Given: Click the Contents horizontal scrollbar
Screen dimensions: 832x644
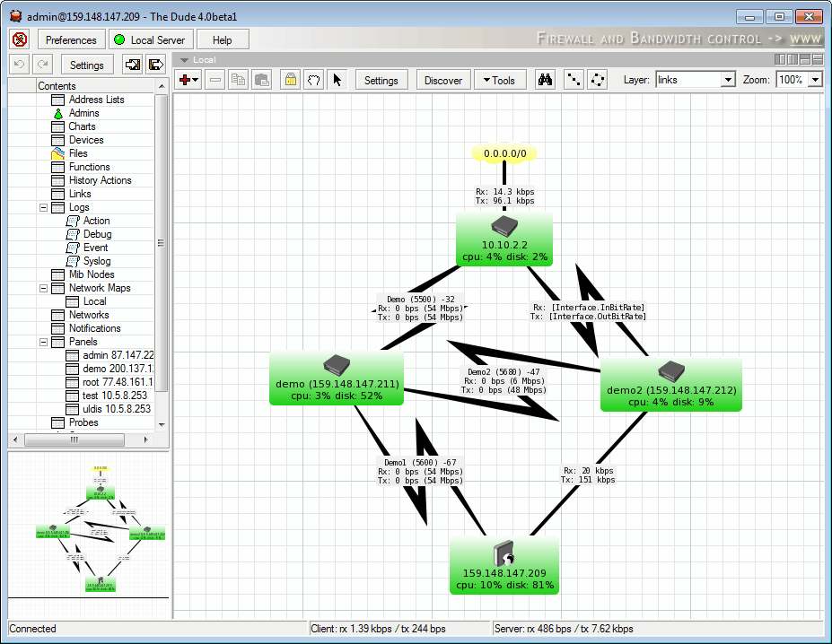Looking at the screenshot, I should click(x=74, y=439).
